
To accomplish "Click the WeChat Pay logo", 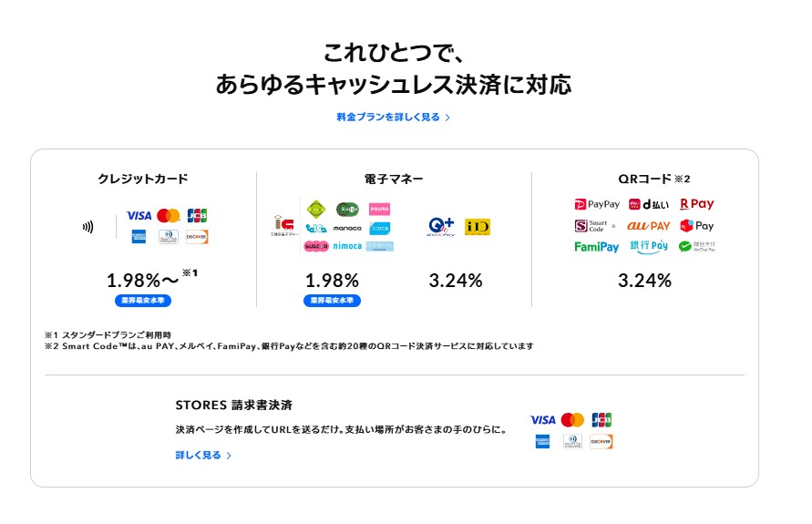I will pos(697,246).
